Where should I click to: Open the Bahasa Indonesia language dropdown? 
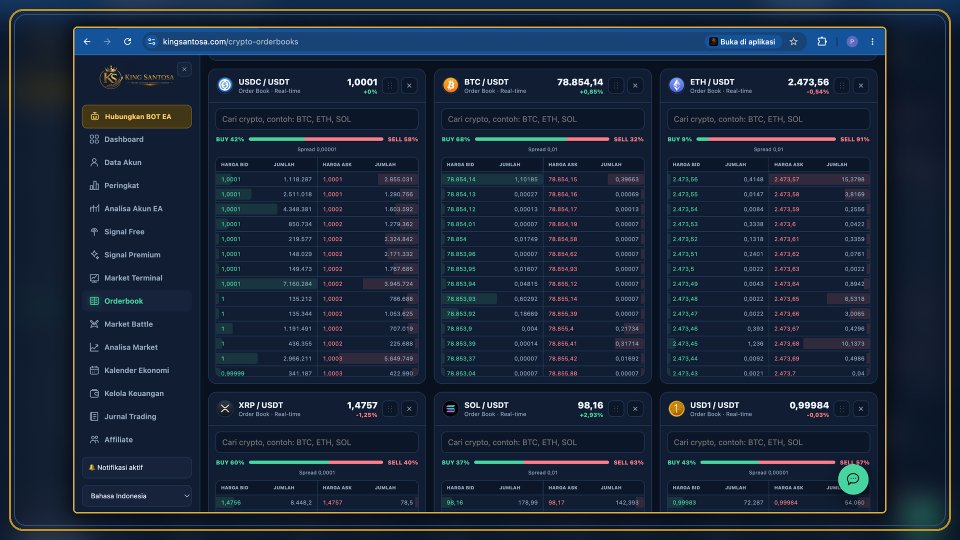coord(137,496)
